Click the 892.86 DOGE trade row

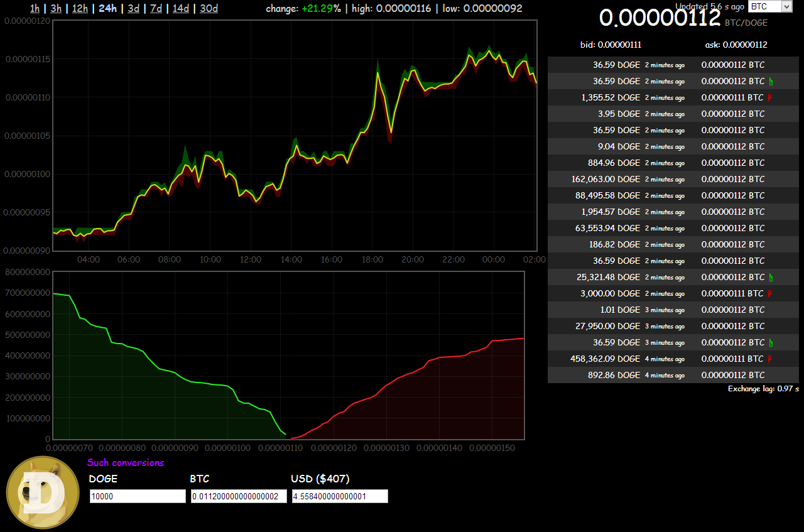[673, 375]
